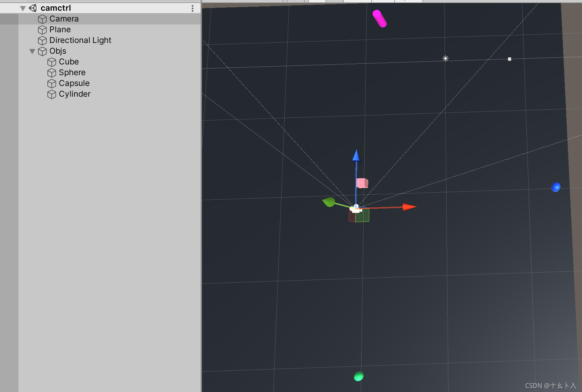582x392 pixels.
Task: Click the object icon beside Sphere
Action: point(52,73)
